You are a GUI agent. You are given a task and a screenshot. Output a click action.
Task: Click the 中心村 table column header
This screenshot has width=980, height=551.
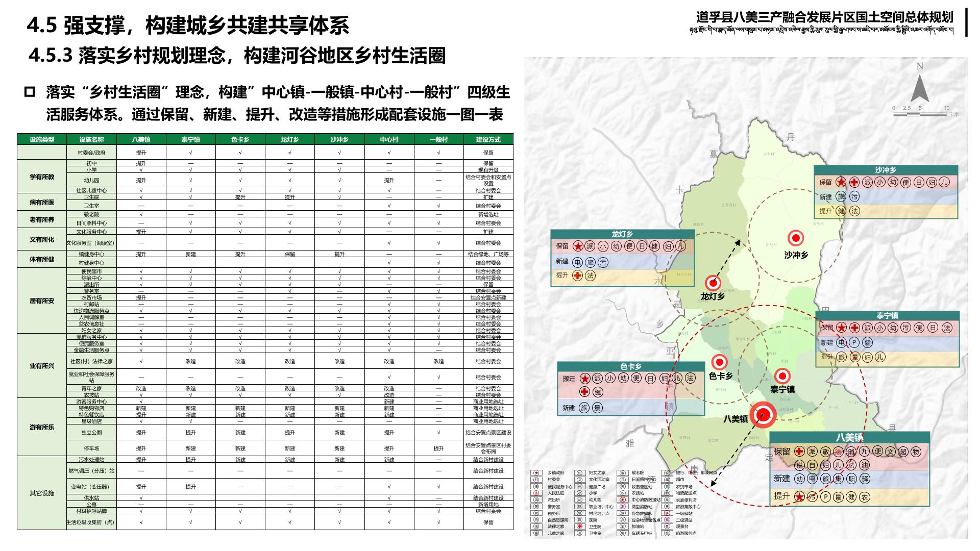tap(389, 139)
